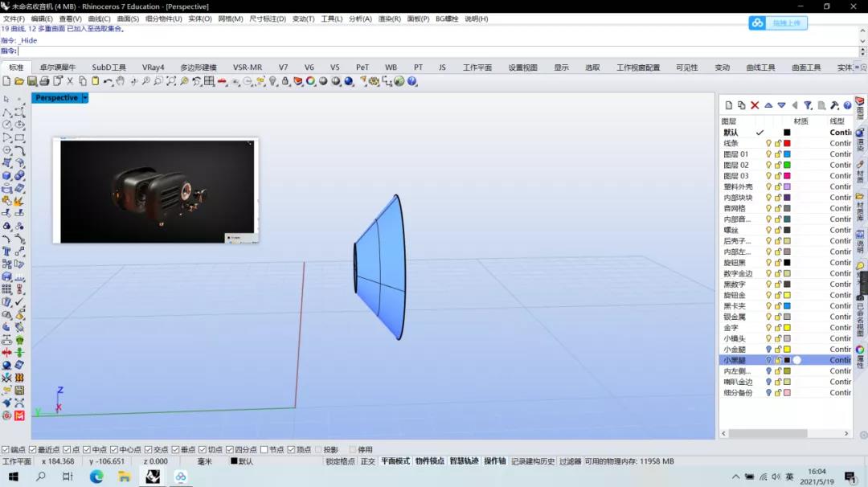Open a file with the folder icon
The width and height of the screenshot is (868, 487).
(18, 81)
